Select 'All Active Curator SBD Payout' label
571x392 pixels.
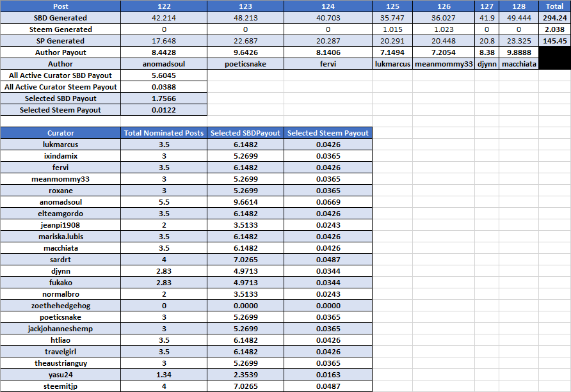pyautogui.click(x=60, y=75)
